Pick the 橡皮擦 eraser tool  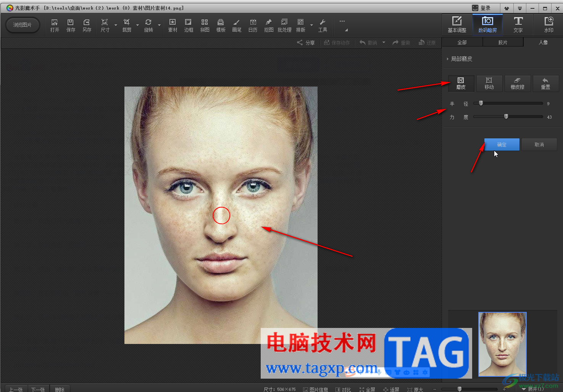pos(518,83)
